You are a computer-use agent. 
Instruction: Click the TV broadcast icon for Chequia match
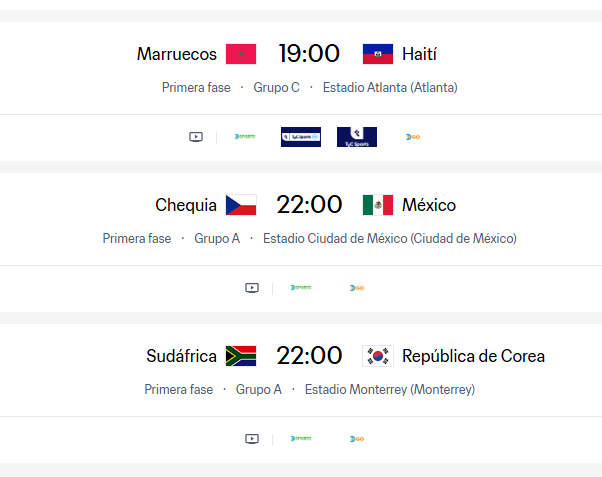click(x=252, y=288)
